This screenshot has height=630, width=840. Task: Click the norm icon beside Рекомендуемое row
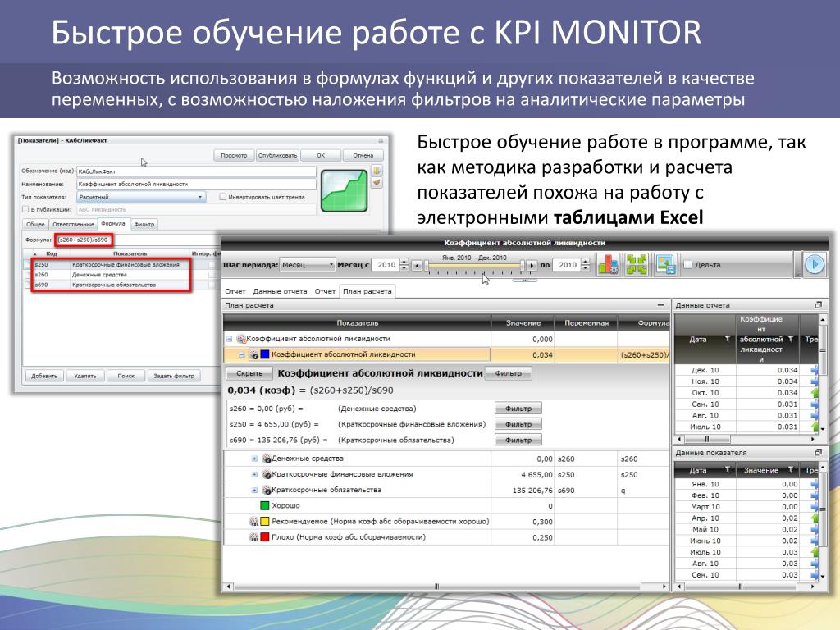254,521
